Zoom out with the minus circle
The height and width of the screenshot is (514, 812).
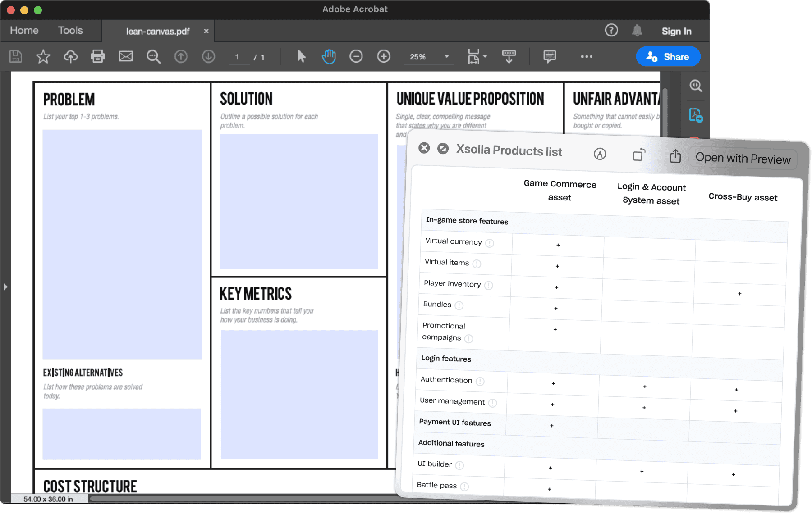(x=356, y=56)
